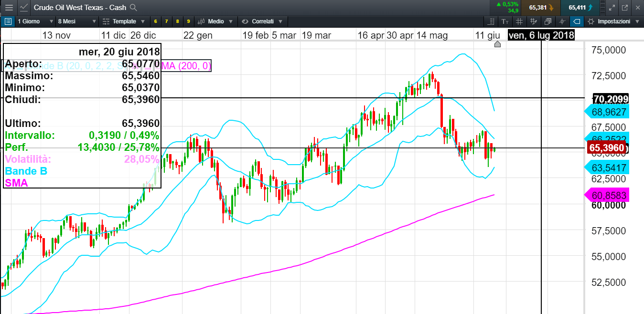Click the SMA legend entry
The width and height of the screenshot is (644, 314).
pos(17,183)
